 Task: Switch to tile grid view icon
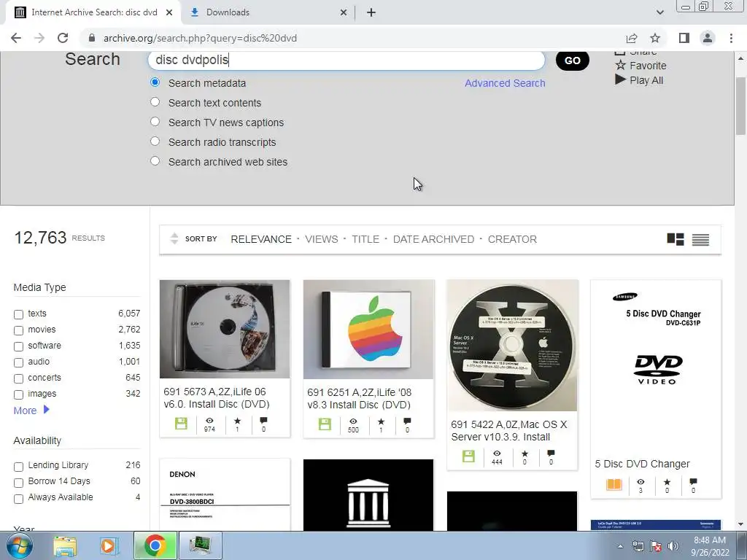coord(675,239)
